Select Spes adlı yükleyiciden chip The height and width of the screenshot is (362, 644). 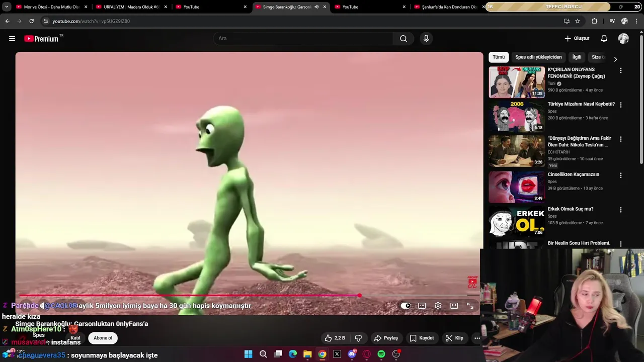(538, 57)
